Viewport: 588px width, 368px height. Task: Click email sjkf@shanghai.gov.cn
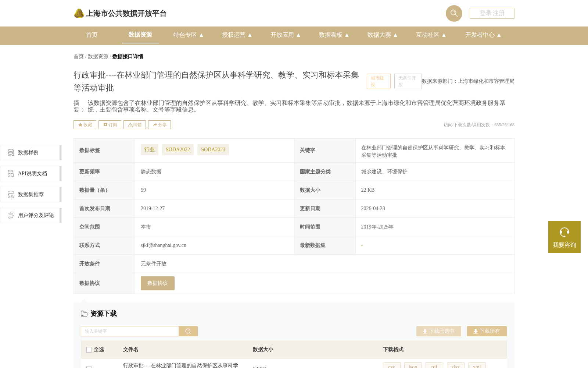tap(164, 245)
